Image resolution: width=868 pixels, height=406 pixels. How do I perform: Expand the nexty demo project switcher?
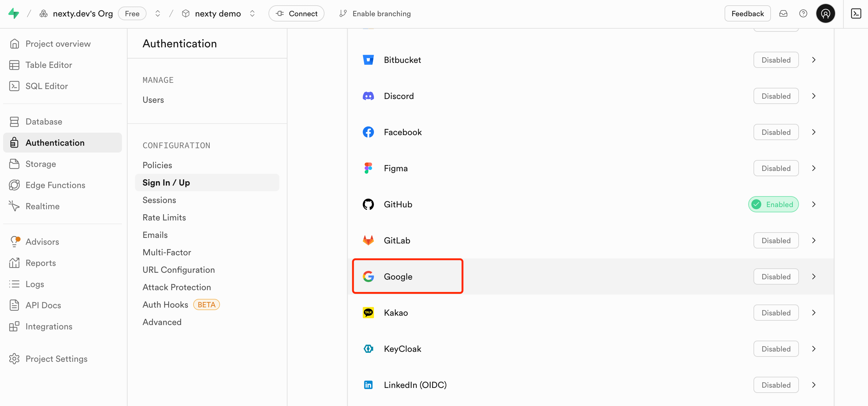pyautogui.click(x=252, y=13)
